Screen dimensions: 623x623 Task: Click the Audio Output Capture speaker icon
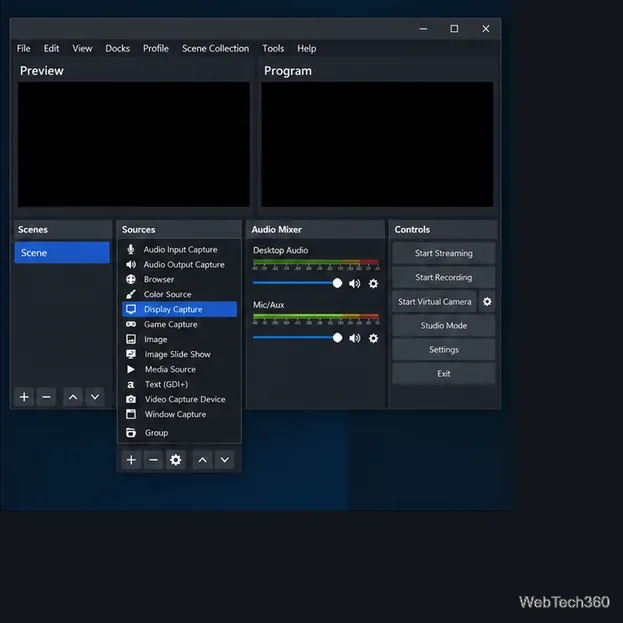[131, 265]
